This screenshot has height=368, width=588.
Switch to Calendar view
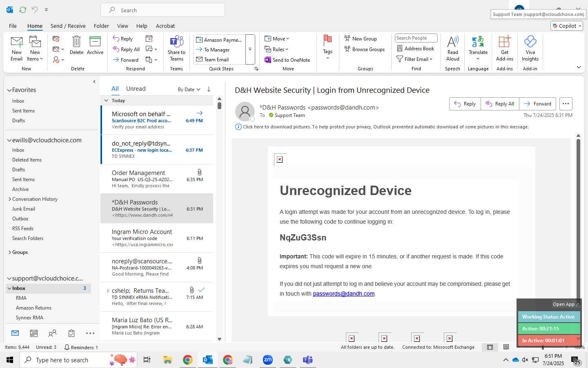(34, 333)
